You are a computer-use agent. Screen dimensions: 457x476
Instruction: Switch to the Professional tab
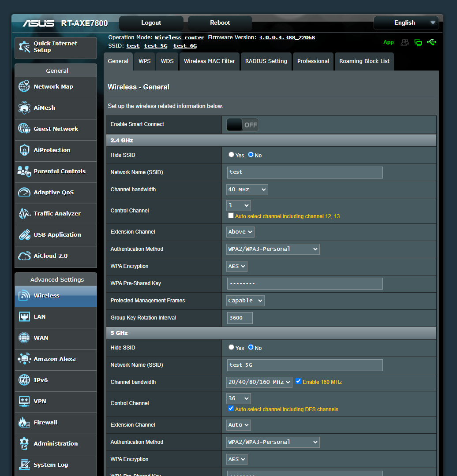(x=313, y=61)
